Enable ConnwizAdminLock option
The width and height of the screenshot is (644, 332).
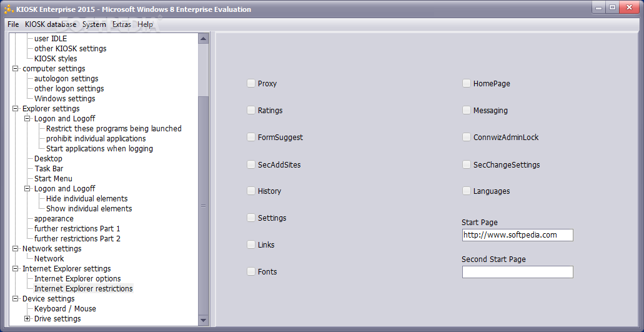click(x=466, y=137)
